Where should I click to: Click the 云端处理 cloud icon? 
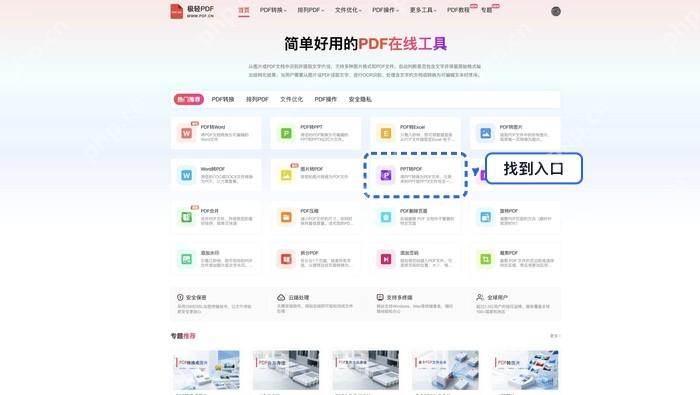[281, 297]
